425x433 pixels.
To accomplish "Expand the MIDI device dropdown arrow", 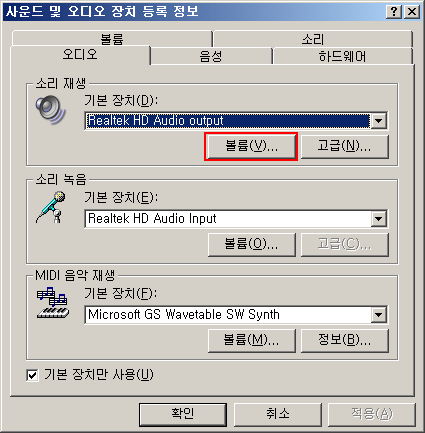I will pos(378,315).
